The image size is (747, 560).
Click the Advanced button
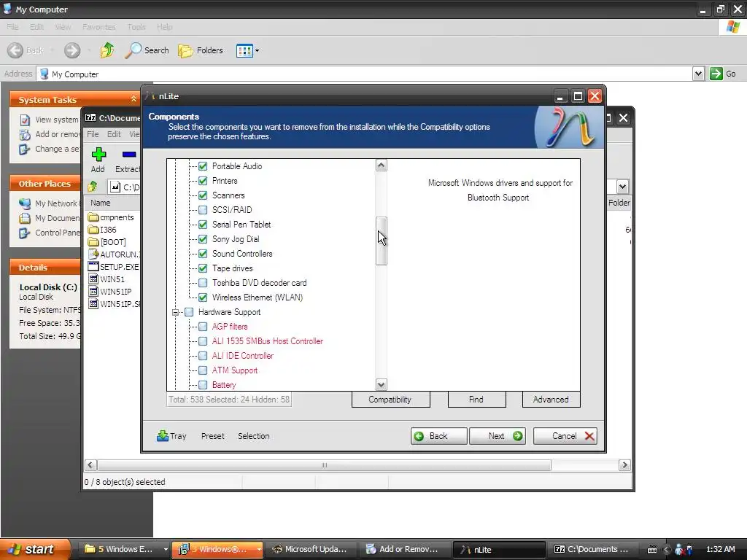[551, 400]
